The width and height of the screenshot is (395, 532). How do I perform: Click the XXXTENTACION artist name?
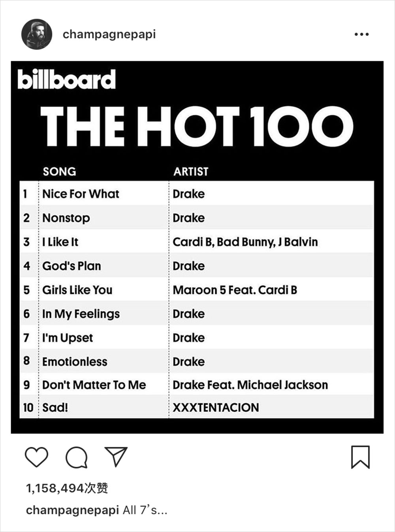(216, 407)
